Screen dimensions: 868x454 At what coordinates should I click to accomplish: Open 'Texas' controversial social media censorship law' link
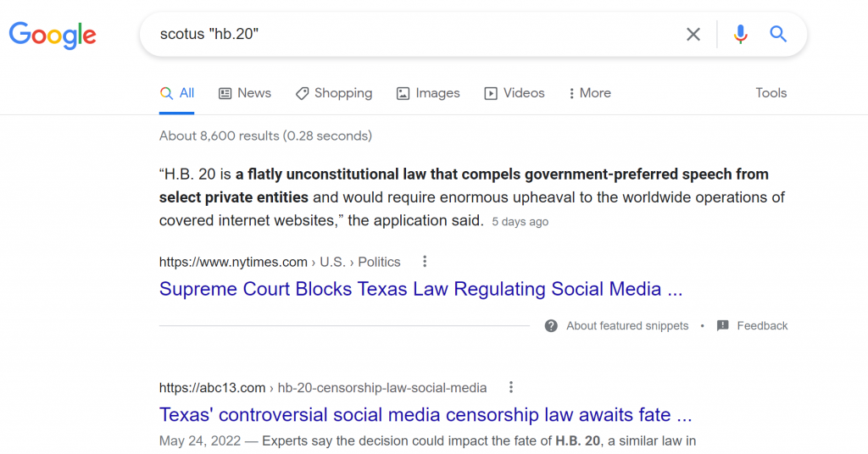(x=426, y=415)
